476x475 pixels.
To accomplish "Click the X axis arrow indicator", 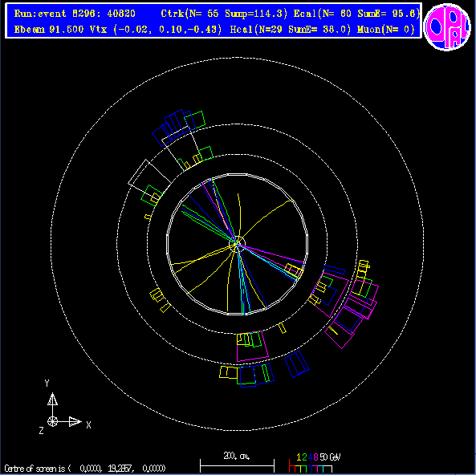I will [75, 421].
